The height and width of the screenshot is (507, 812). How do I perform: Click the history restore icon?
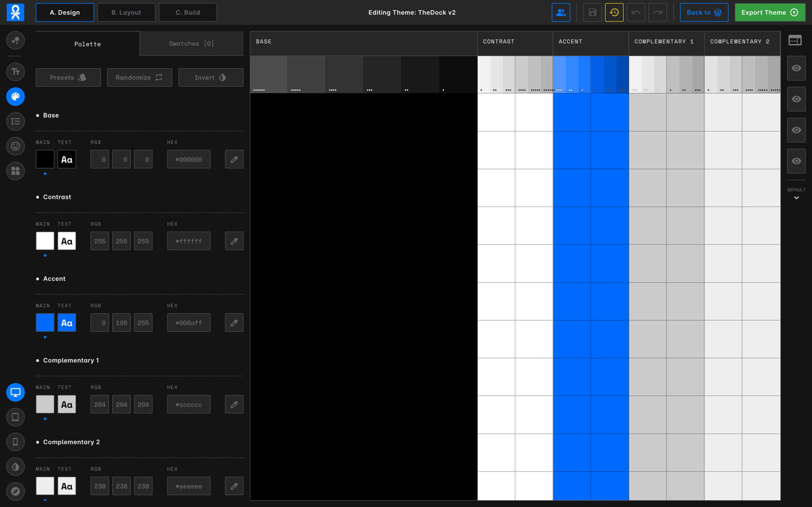tap(614, 12)
